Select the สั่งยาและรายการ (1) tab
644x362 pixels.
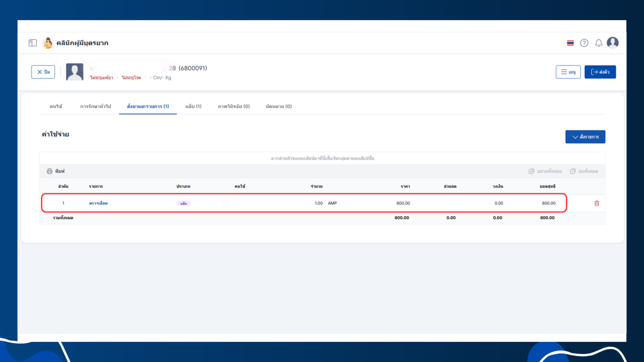[x=148, y=106]
